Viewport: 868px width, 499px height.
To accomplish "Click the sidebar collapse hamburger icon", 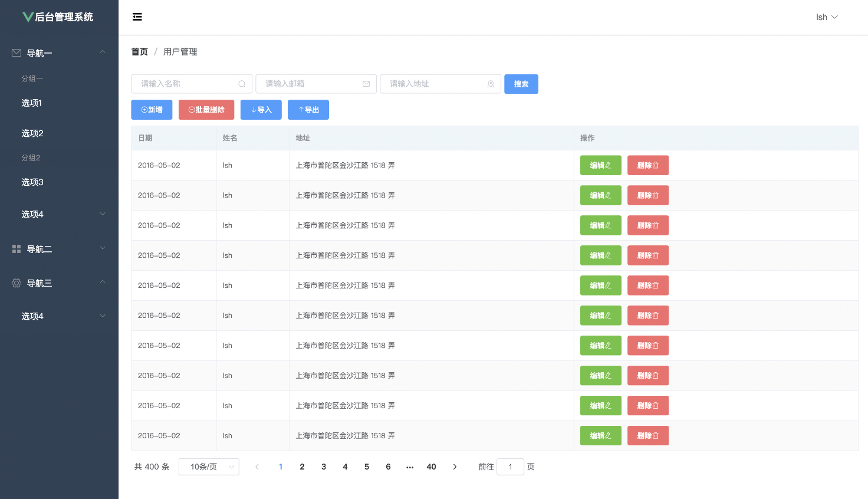I will point(137,17).
